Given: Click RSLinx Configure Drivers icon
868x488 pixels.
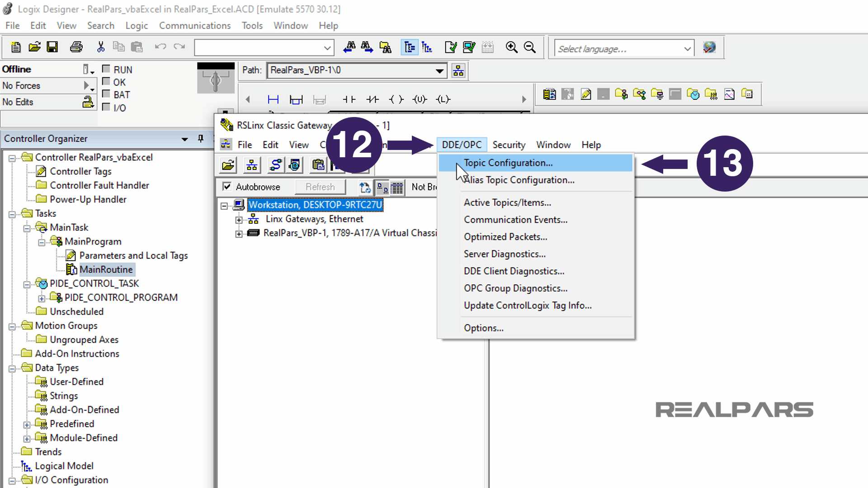Looking at the screenshot, I should [275, 165].
